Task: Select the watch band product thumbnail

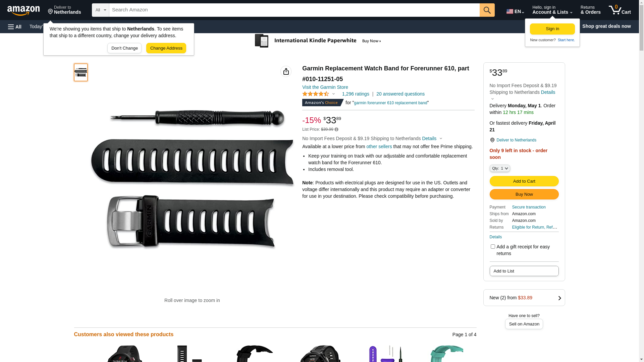Action: 81,72
